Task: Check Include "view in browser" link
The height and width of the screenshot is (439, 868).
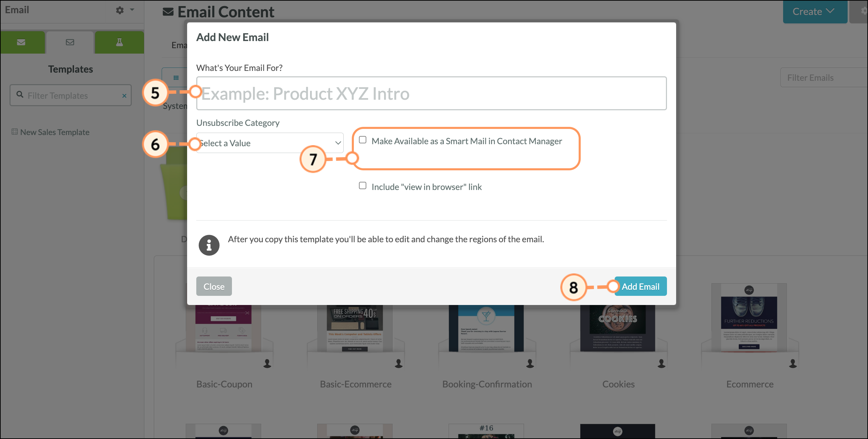Action: [363, 186]
